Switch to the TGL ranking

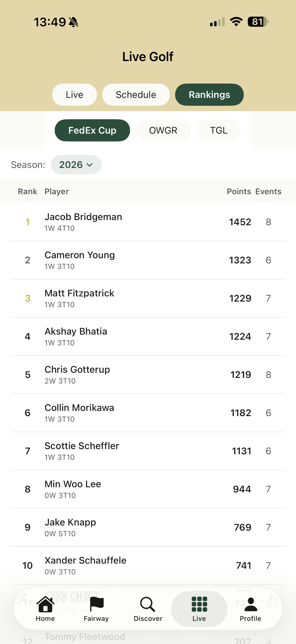[x=219, y=130]
